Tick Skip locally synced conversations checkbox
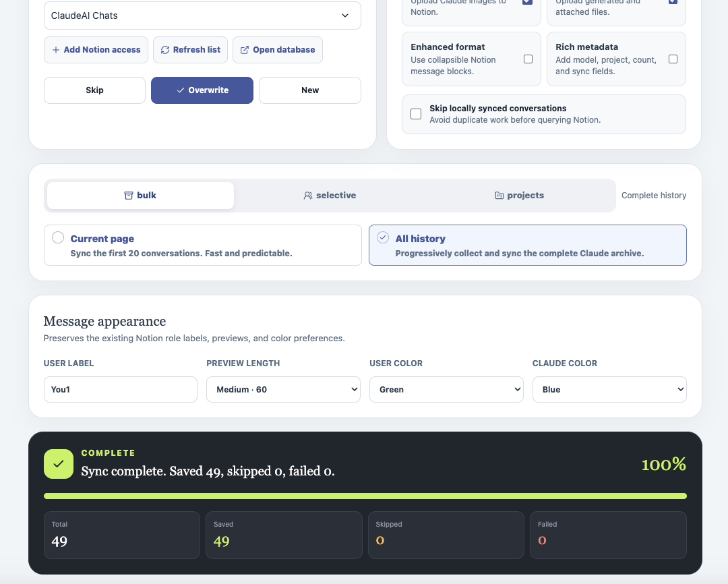Image resolution: width=728 pixels, height=584 pixels. click(x=416, y=114)
